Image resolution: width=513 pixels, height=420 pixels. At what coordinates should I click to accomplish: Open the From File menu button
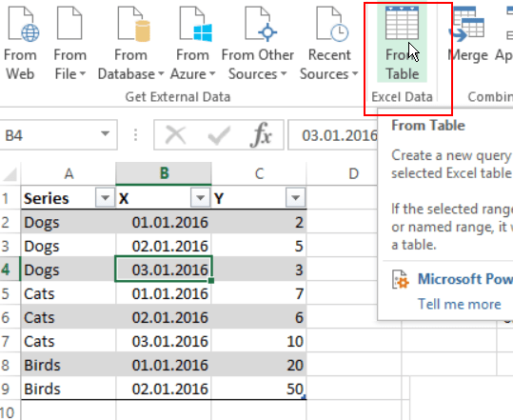point(69,43)
